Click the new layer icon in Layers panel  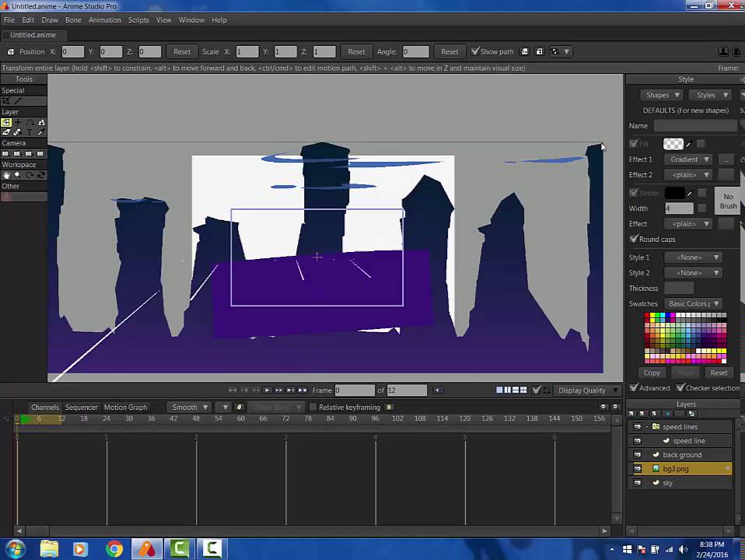click(x=631, y=414)
